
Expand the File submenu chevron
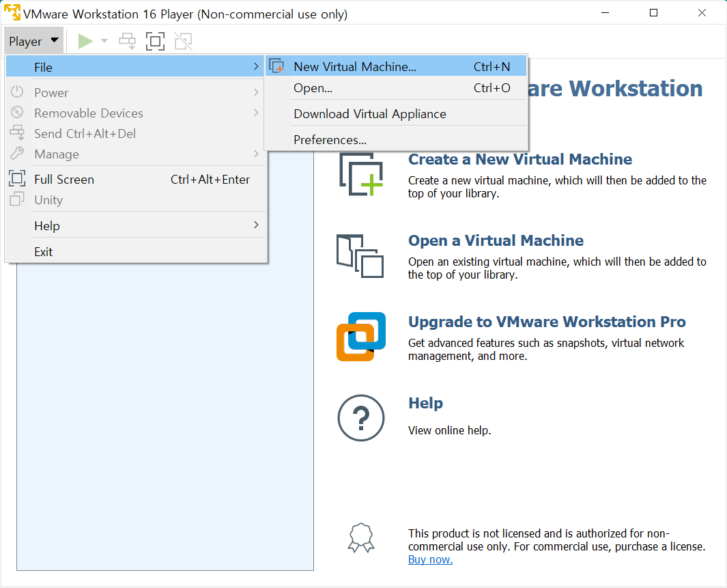click(x=256, y=67)
